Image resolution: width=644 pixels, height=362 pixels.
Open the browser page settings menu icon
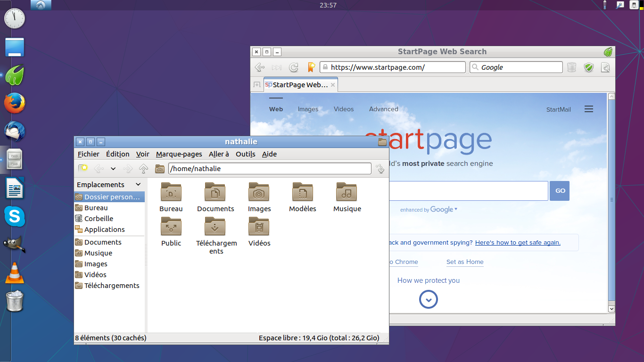click(605, 67)
